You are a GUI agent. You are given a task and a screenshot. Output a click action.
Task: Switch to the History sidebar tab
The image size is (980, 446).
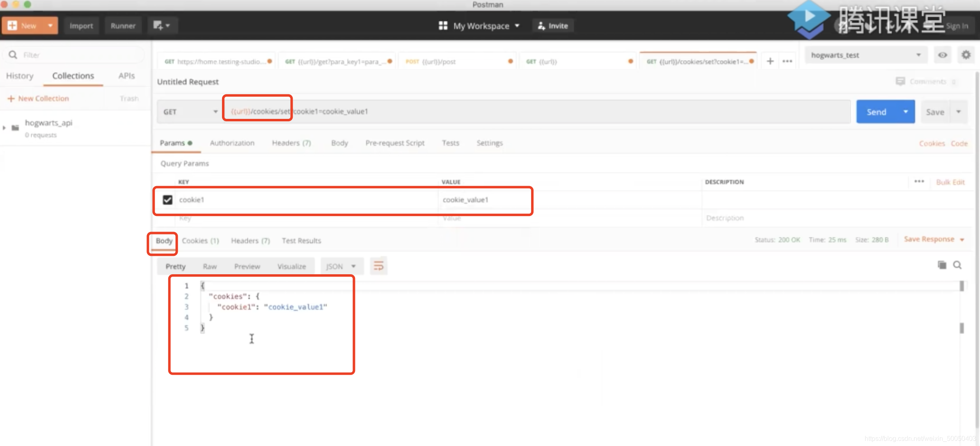pos(20,76)
